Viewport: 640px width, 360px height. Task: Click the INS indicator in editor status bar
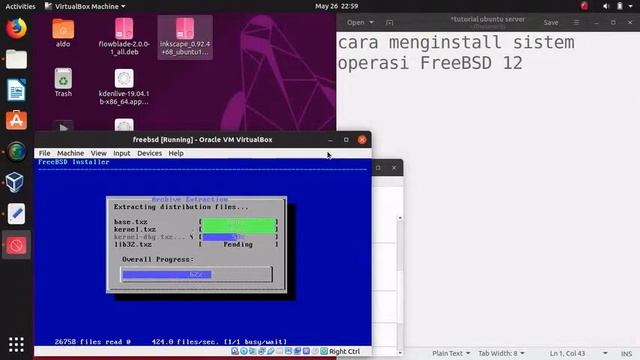pyautogui.click(x=627, y=353)
